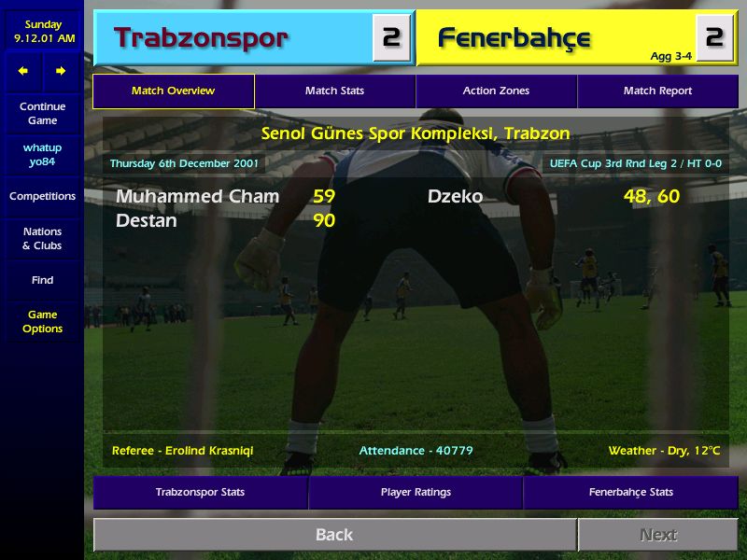View Fenerbahçe Stats
Viewport: 747px width, 560px height.
(631, 493)
